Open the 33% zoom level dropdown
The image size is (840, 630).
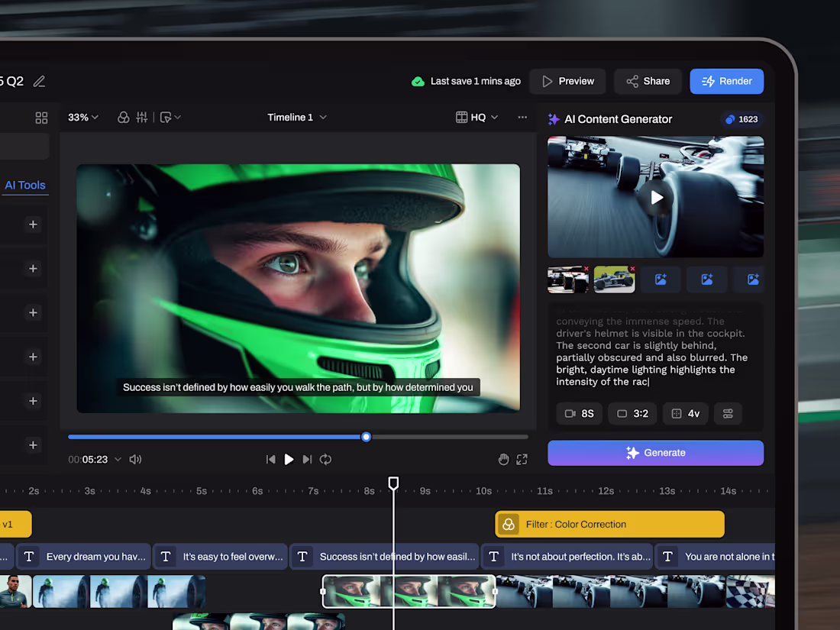point(83,118)
